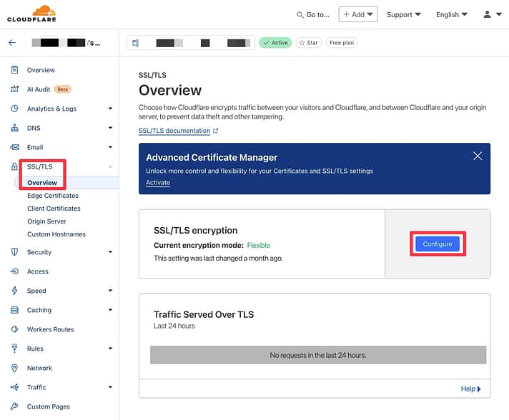Click the Access icon in sidebar
The width and height of the screenshot is (509, 420).
click(14, 271)
